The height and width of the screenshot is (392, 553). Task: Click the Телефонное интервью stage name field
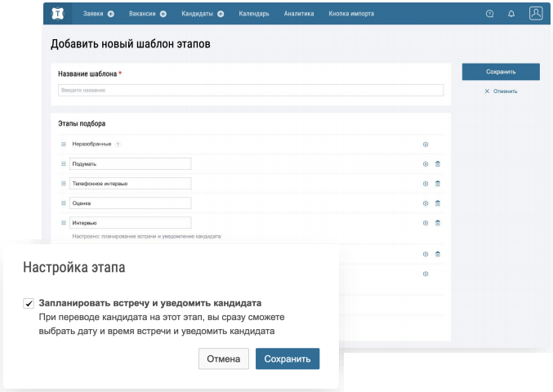tap(130, 184)
